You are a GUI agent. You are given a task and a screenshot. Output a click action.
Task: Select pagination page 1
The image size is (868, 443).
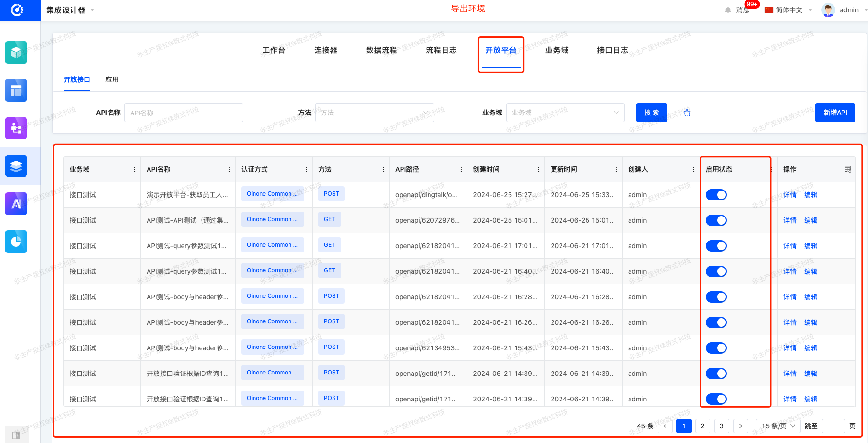pyautogui.click(x=684, y=426)
